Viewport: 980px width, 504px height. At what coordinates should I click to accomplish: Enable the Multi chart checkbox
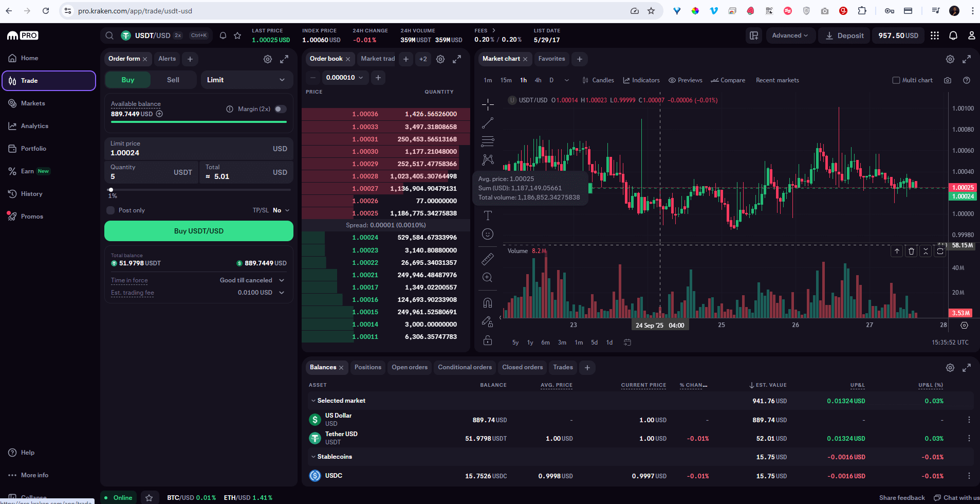click(896, 80)
